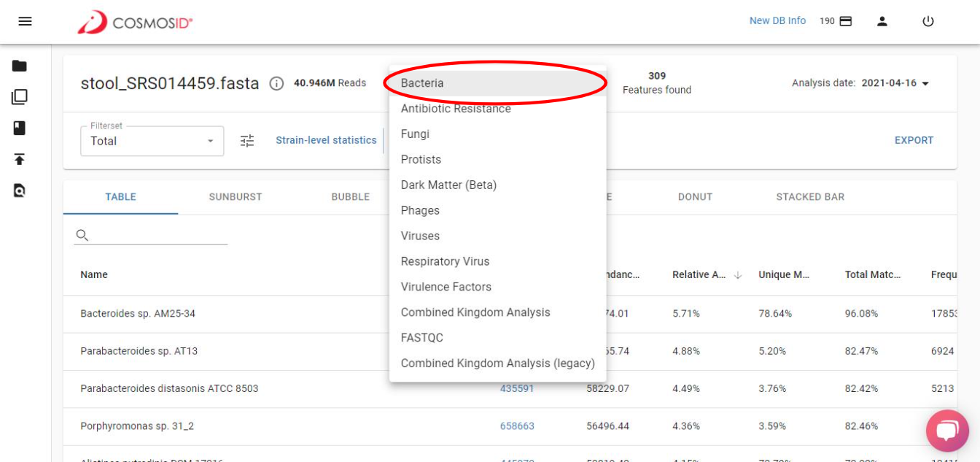The width and height of the screenshot is (980, 462).
Task: Open taxonomy ID 435591 link
Action: (x=517, y=388)
